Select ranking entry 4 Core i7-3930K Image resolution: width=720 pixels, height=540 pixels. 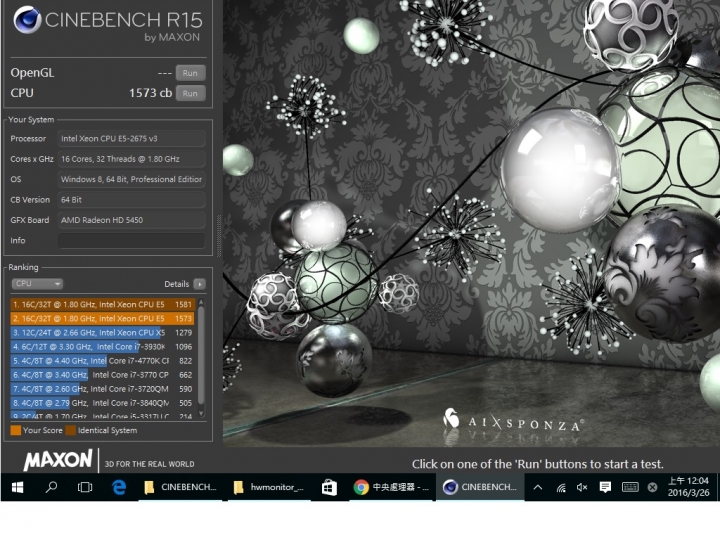[x=103, y=347]
